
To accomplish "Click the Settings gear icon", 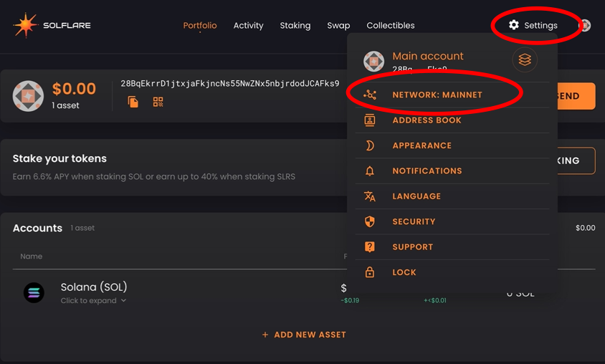I will (x=513, y=25).
